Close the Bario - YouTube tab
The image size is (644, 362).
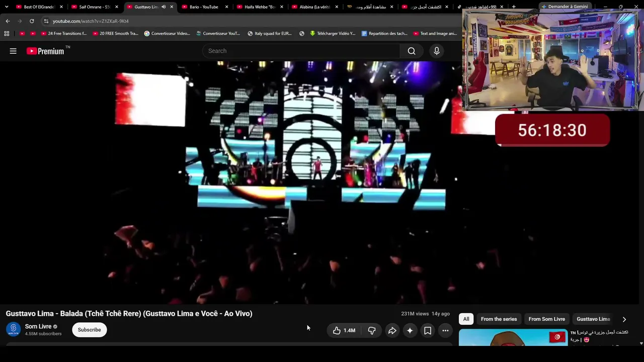coord(226,7)
